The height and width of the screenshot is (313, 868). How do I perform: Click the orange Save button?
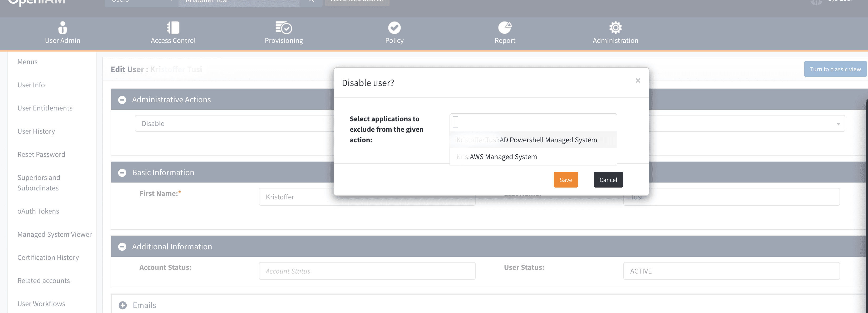565,180
